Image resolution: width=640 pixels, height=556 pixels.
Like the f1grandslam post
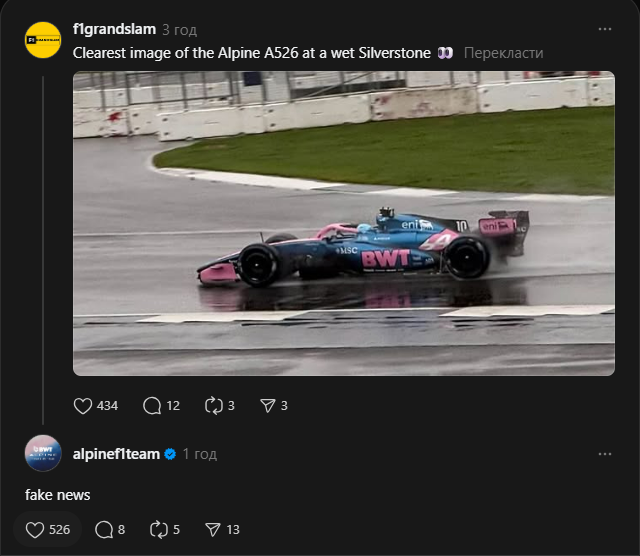coord(84,405)
